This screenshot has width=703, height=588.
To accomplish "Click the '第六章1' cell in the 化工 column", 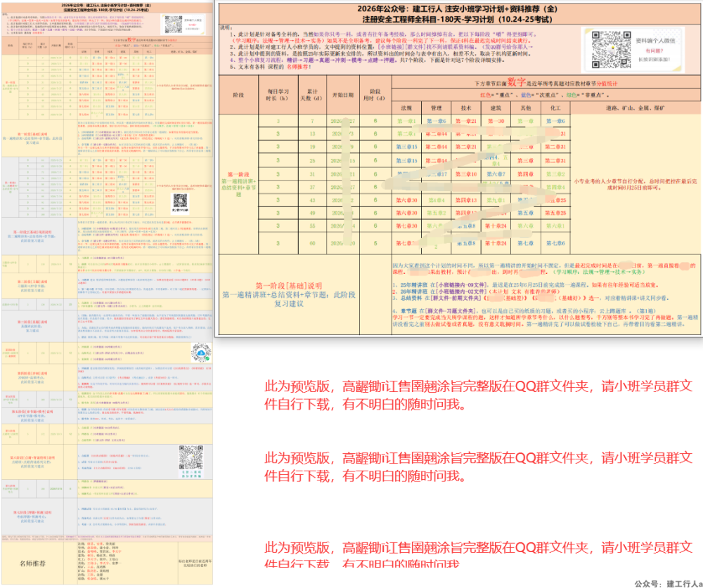I will point(555,226).
